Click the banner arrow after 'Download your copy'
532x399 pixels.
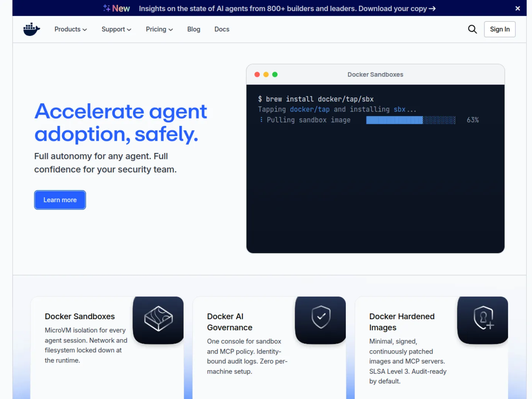[432, 8]
